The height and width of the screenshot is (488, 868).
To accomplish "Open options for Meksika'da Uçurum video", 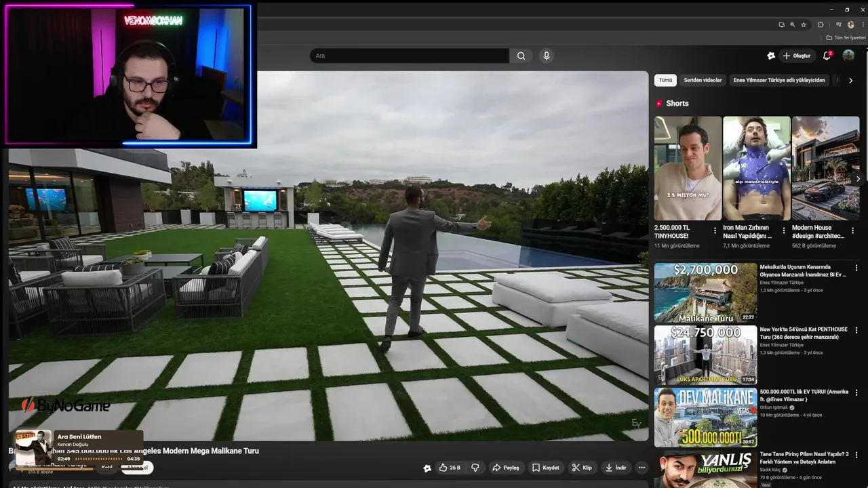I will tap(856, 268).
